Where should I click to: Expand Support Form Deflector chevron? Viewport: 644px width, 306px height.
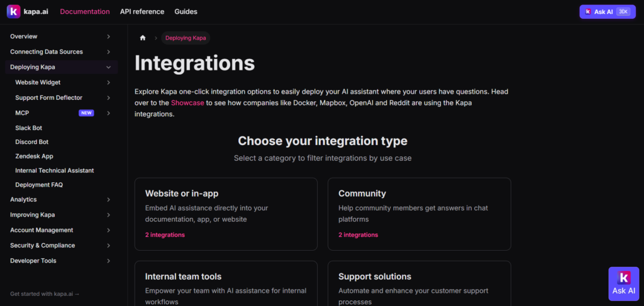coord(108,97)
